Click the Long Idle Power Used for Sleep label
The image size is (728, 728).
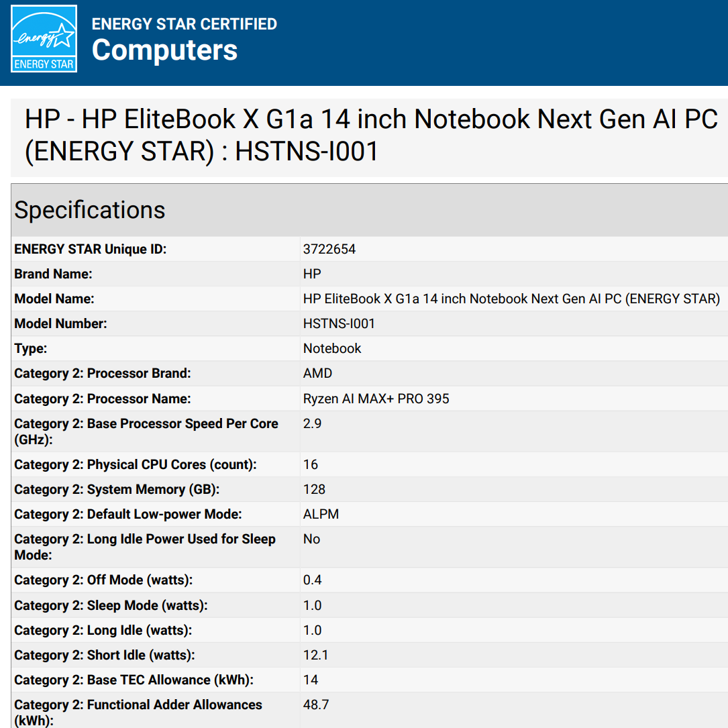click(x=144, y=547)
